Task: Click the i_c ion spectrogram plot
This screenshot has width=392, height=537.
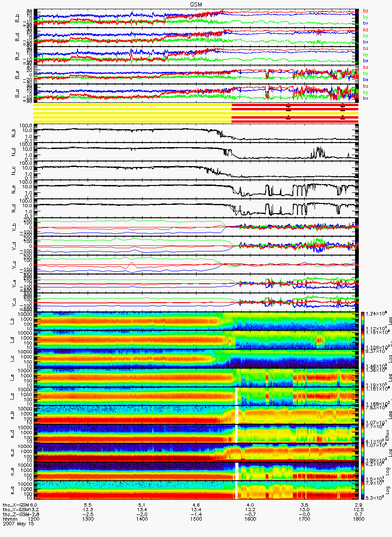Action: coord(196,359)
